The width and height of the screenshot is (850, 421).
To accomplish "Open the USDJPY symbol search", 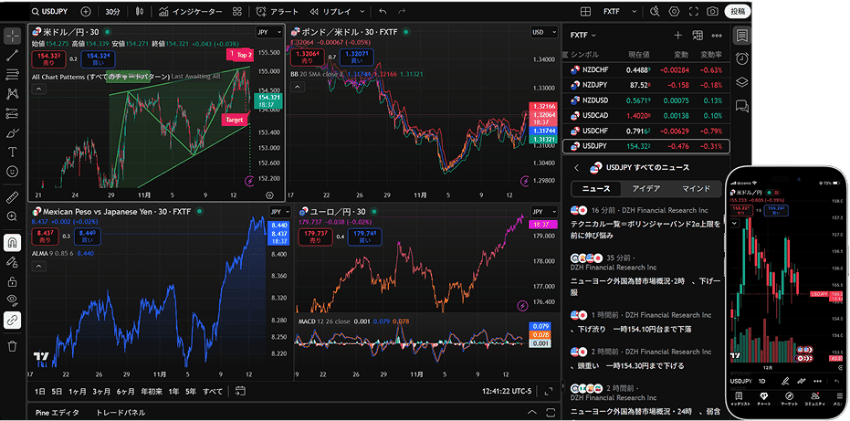I will click(x=51, y=11).
